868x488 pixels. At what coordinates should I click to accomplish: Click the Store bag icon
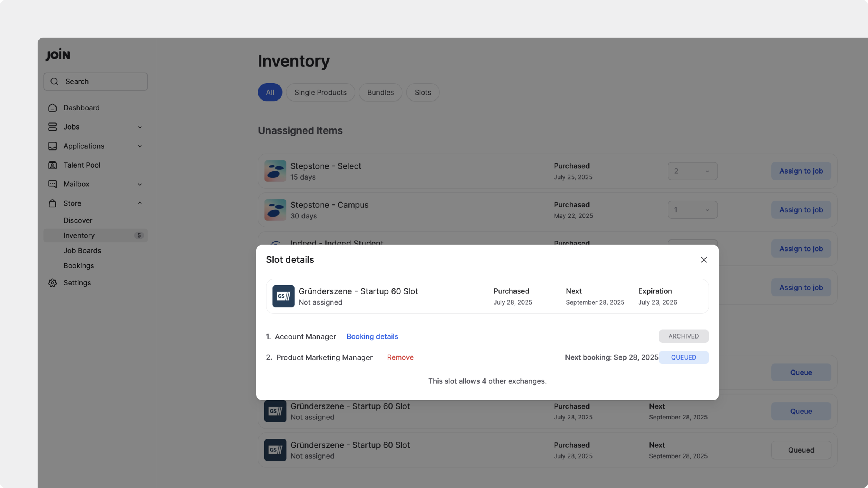point(52,203)
